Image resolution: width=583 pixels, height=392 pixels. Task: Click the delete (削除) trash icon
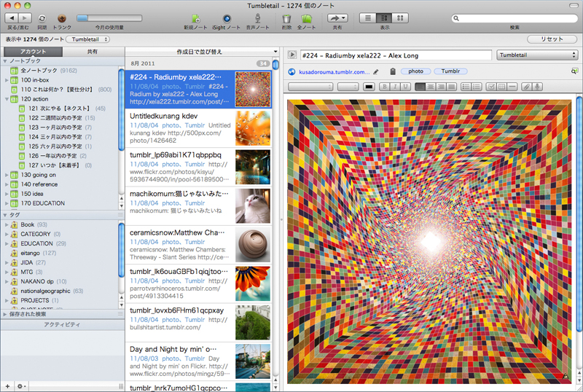coord(286,18)
